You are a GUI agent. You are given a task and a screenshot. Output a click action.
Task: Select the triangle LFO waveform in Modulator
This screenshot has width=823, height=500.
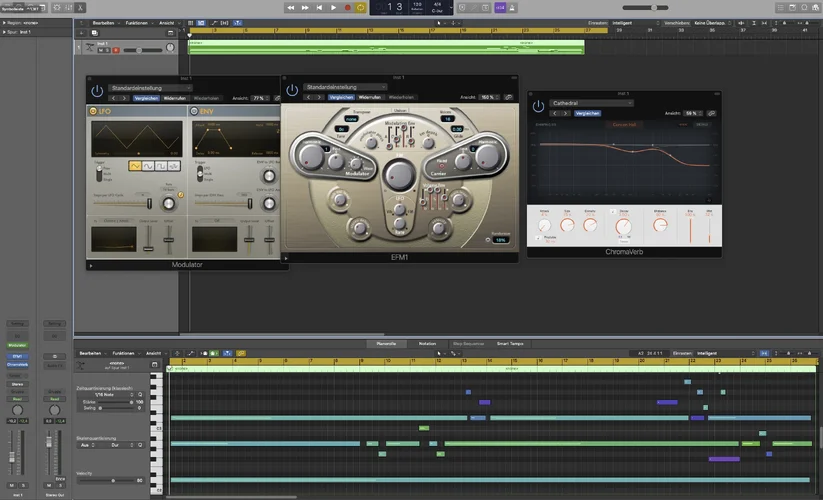[x=136, y=165]
